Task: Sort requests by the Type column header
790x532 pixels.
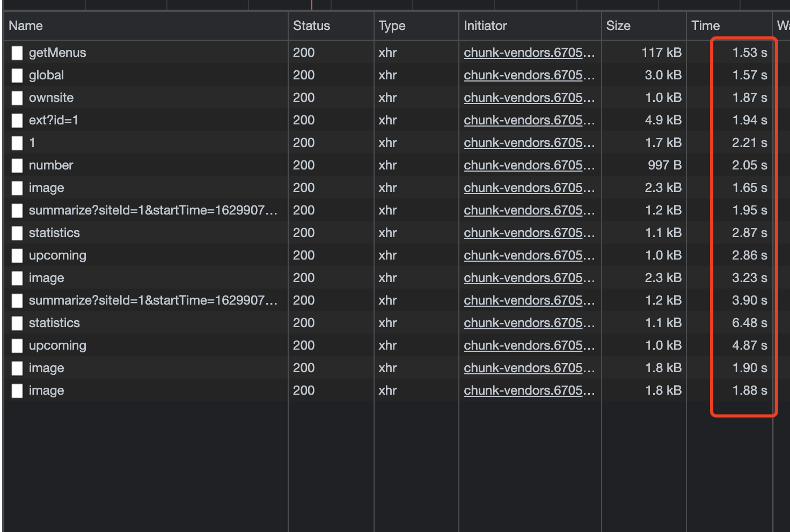Action: tap(392, 26)
